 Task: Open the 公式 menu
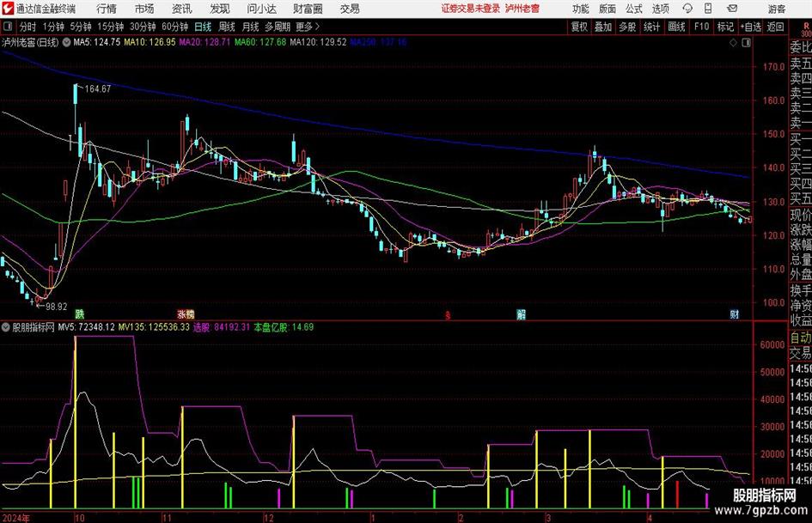(634, 9)
